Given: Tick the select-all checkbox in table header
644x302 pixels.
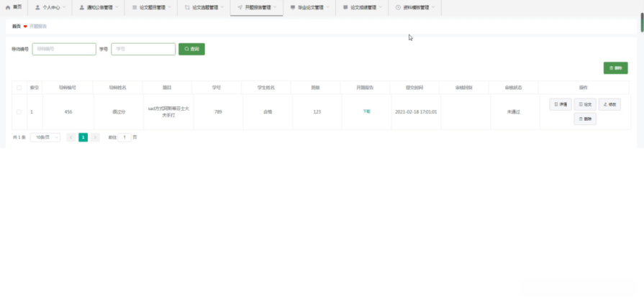Looking at the screenshot, I should click(x=19, y=88).
